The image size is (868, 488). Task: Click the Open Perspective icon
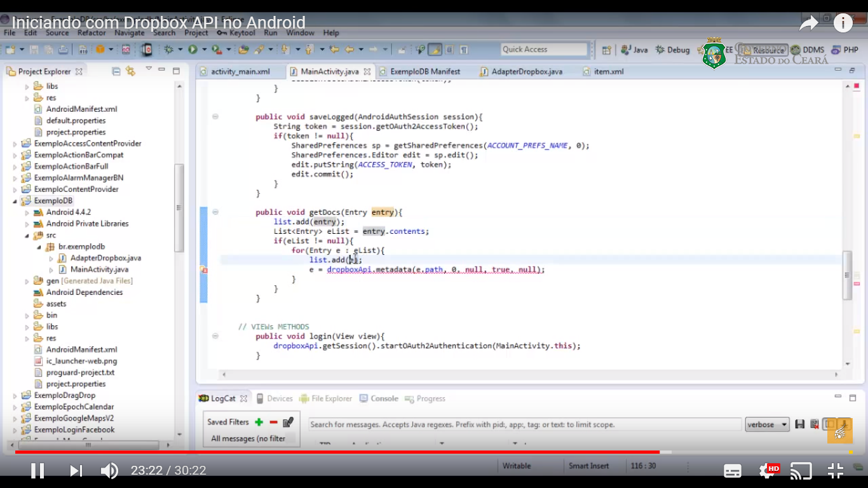tap(606, 50)
